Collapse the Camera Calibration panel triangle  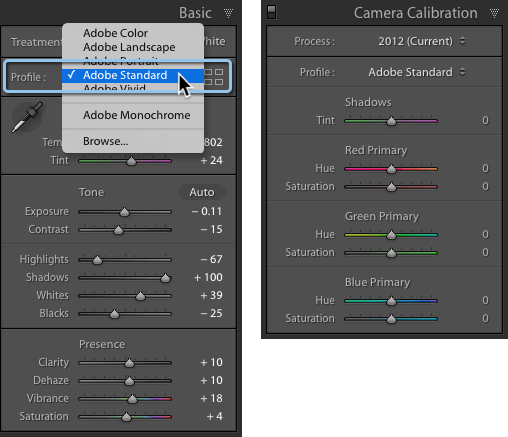(494, 13)
